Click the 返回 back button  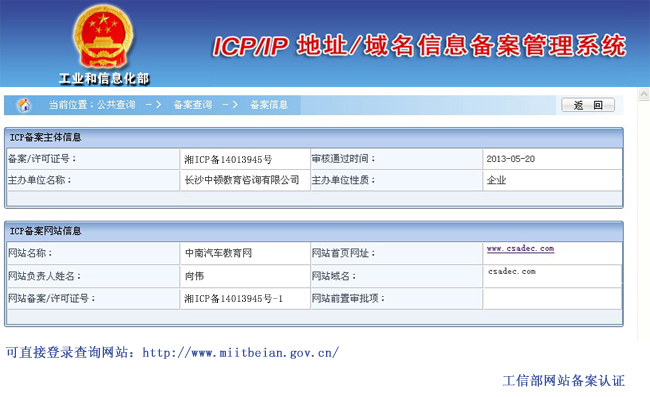pyautogui.click(x=588, y=105)
